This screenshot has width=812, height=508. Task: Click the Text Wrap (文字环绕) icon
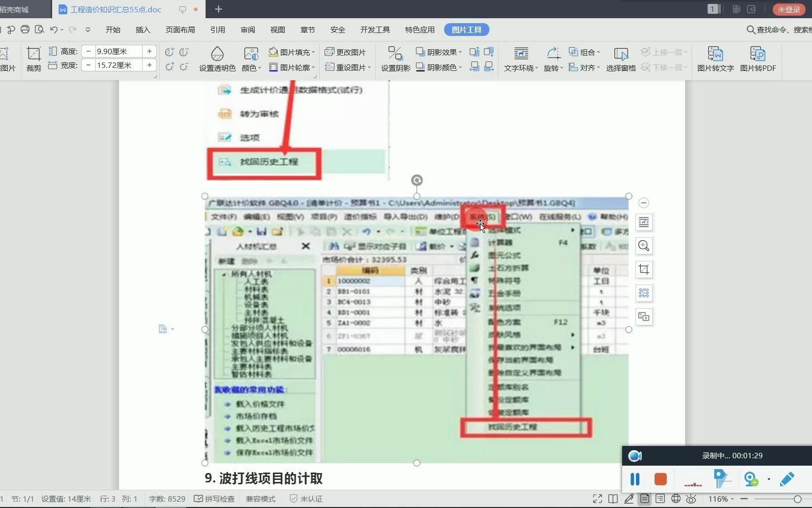pos(521,59)
